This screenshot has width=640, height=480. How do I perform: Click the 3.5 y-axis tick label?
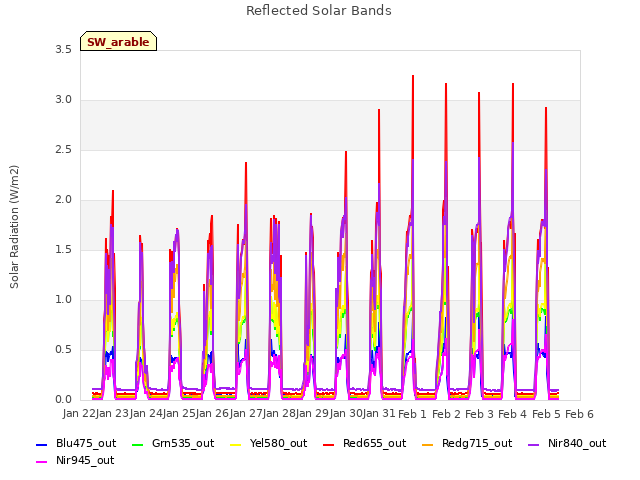[x=63, y=50]
